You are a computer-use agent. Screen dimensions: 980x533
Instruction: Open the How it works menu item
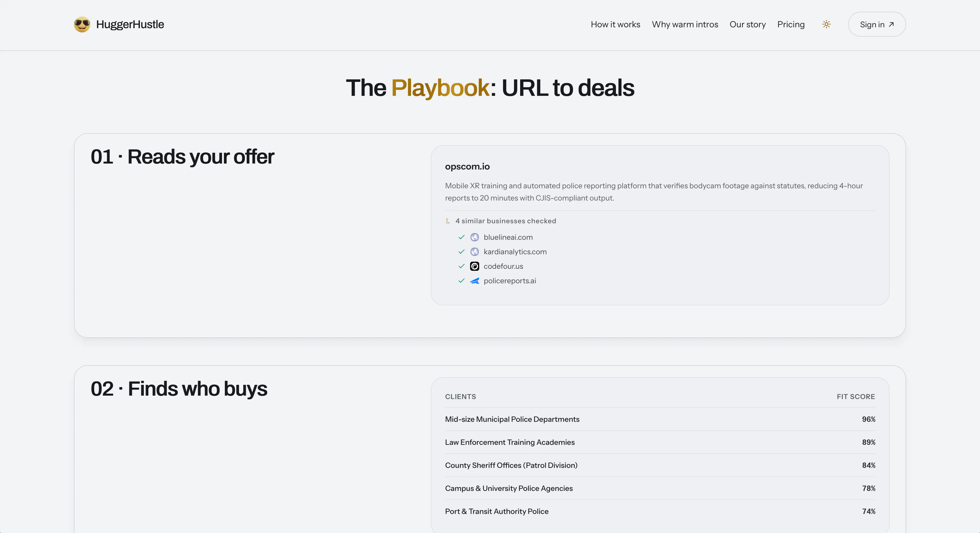(x=615, y=24)
